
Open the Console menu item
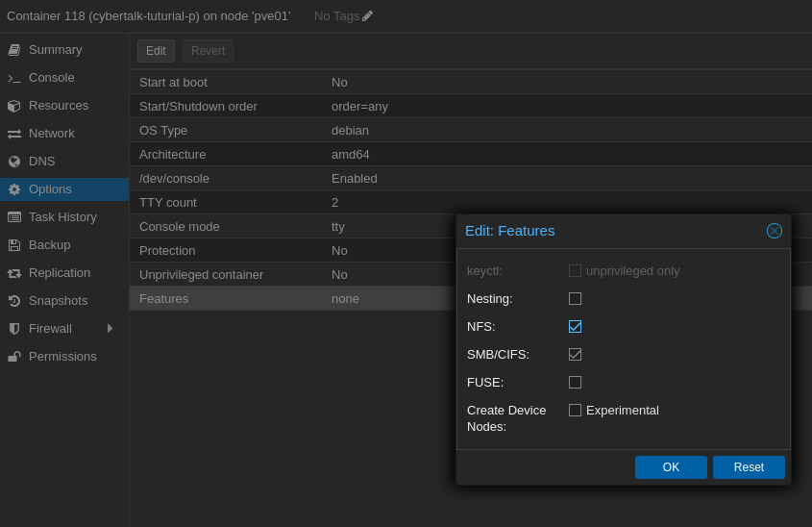click(64, 78)
